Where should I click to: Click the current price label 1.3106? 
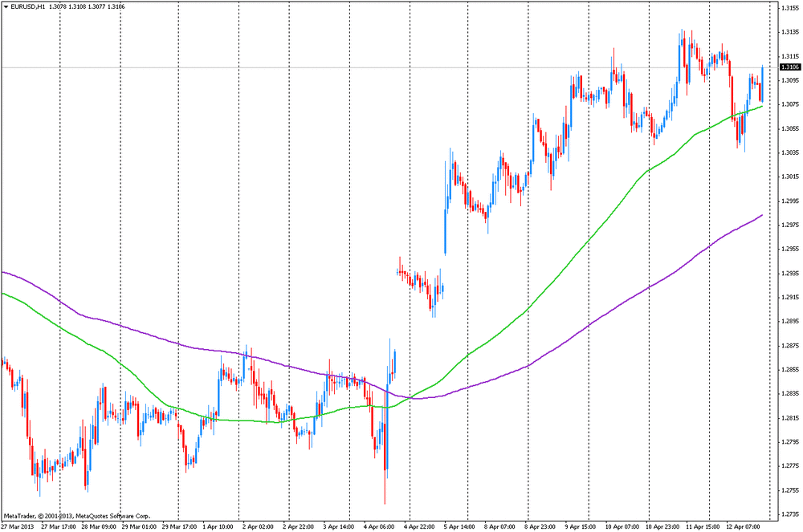coord(788,67)
